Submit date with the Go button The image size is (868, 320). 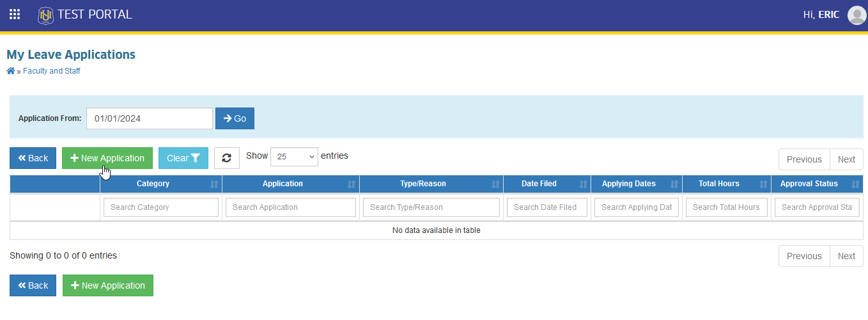[x=235, y=118]
